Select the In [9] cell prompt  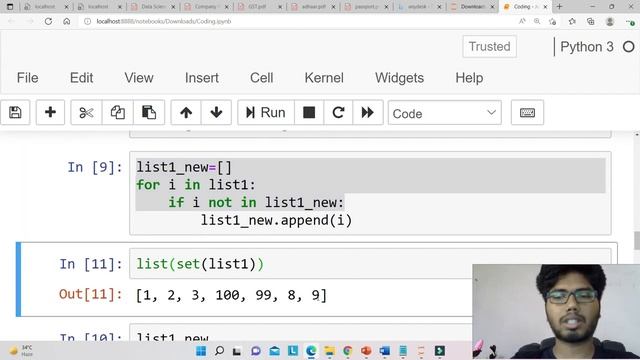95,167
